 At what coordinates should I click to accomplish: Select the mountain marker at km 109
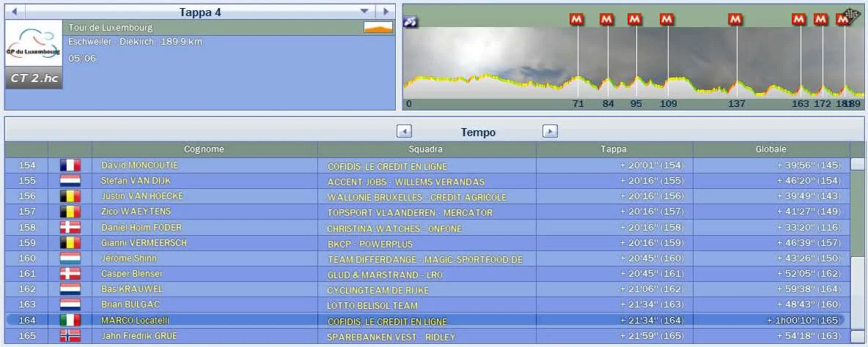click(666, 19)
